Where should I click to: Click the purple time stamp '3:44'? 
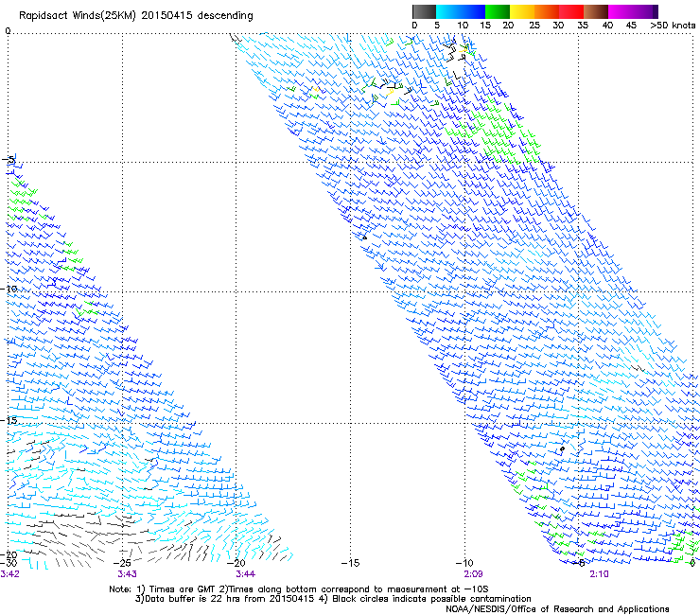click(246, 574)
